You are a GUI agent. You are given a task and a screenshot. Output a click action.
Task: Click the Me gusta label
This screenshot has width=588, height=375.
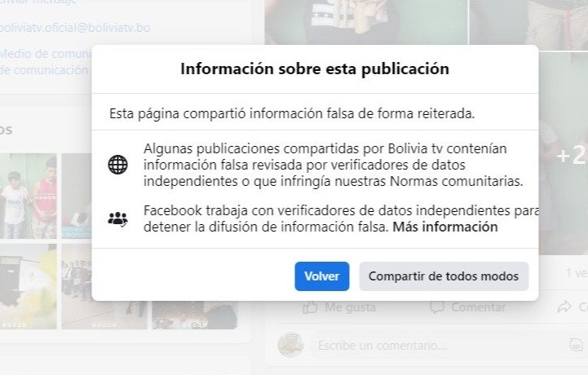pyautogui.click(x=350, y=307)
